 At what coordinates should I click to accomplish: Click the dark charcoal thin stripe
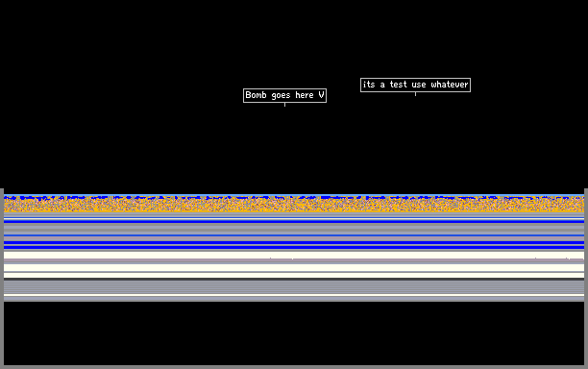click(x=294, y=280)
